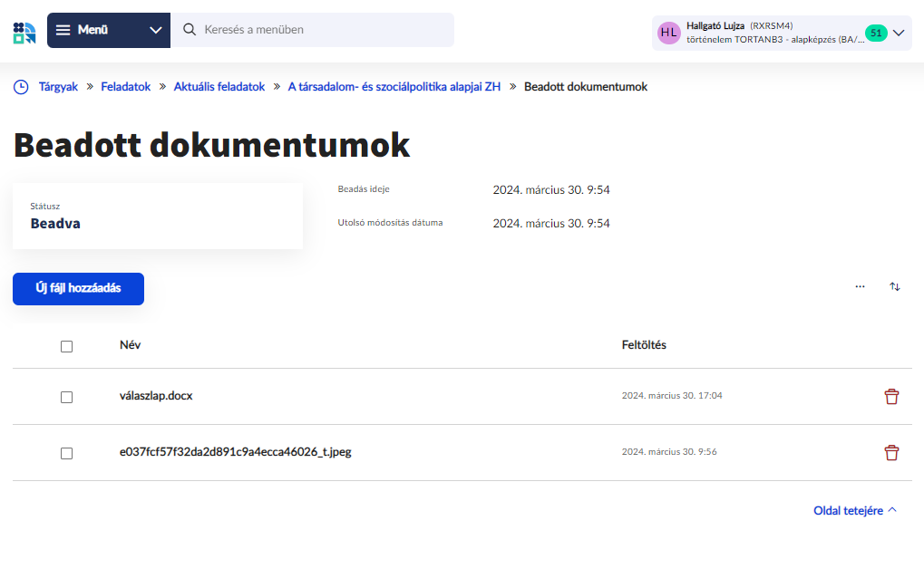Open the Tárgyak link
The width and height of the screenshot is (924, 588).
[56, 86]
